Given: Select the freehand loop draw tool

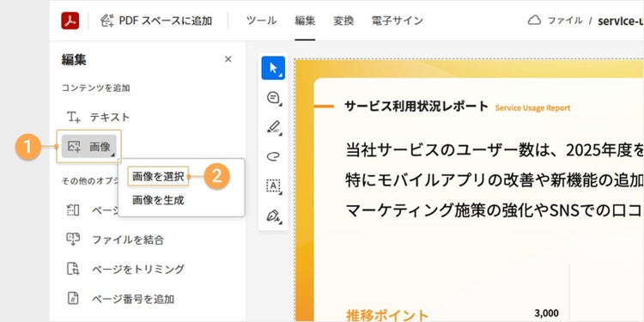Looking at the screenshot, I should tap(274, 156).
